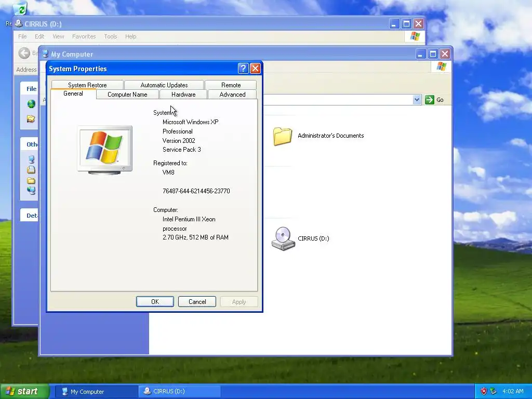
Task: Click the question mark help button in System Properties
Action: pyautogui.click(x=243, y=69)
